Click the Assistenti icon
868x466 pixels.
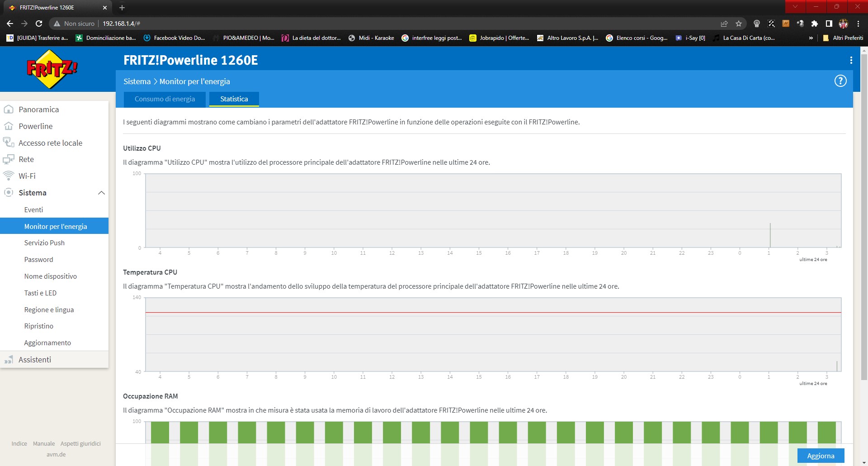9,360
